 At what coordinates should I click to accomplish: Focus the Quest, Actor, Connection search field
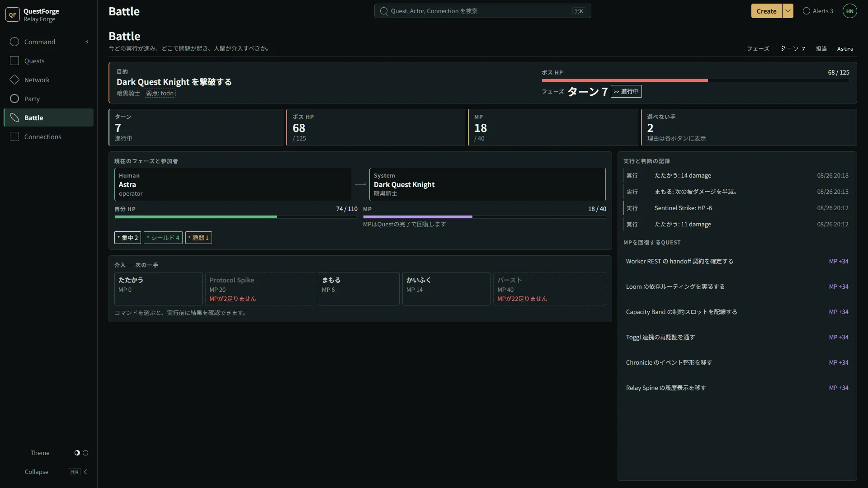[482, 11]
